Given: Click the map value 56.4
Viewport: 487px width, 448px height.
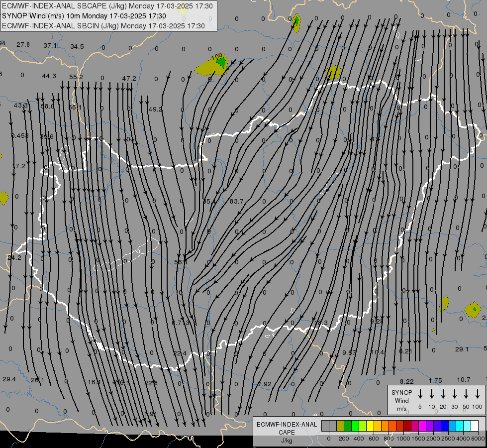Looking at the screenshot, I should (181, 262).
